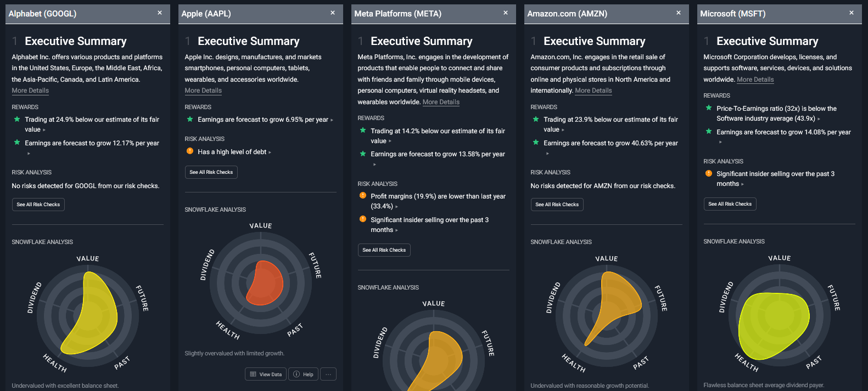868x391 pixels.
Task: Click VALUE axis label on Alphabet snowflake
Action: (x=88, y=258)
